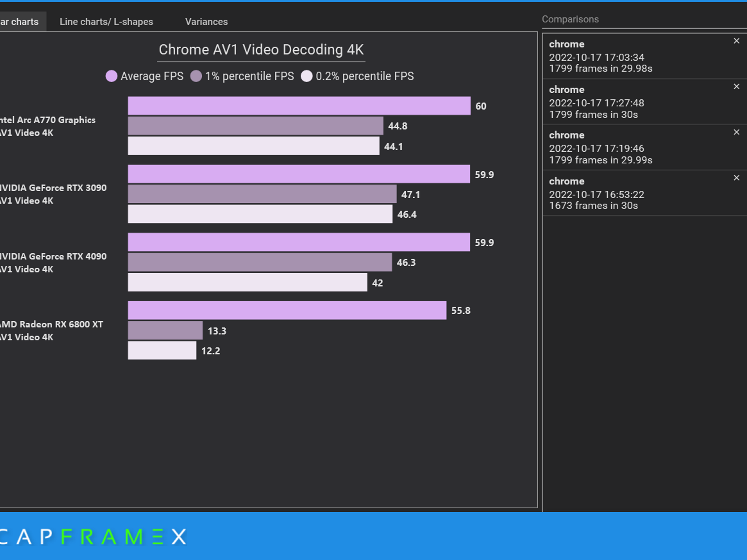Viewport: 747px width, 560px height.
Task: Open the Line charts/ L-shapes tab
Action: pos(106,22)
